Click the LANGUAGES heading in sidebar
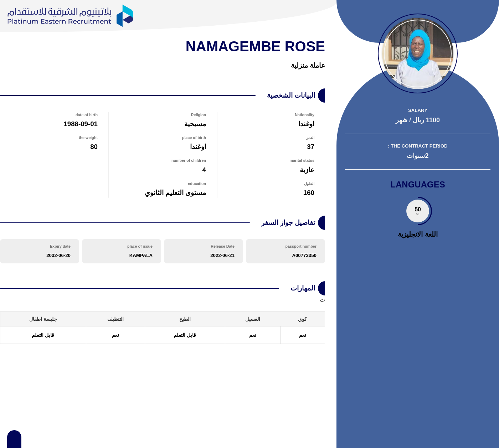Image resolution: width=499 pixels, height=448 pixels. (x=417, y=185)
